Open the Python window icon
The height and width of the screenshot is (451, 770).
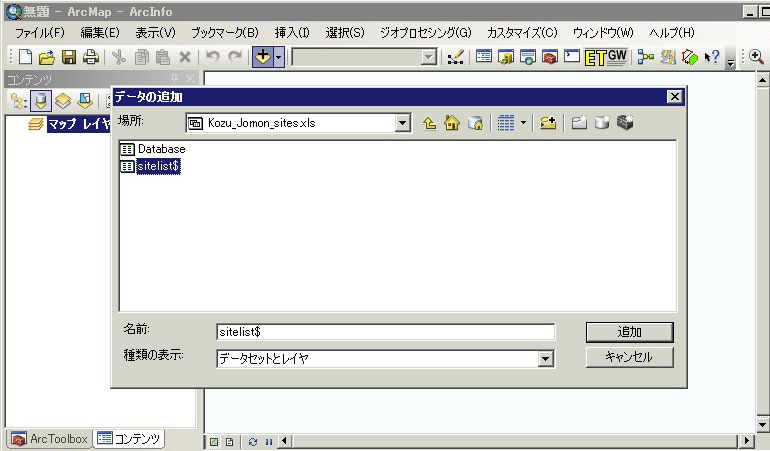pyautogui.click(x=572, y=56)
